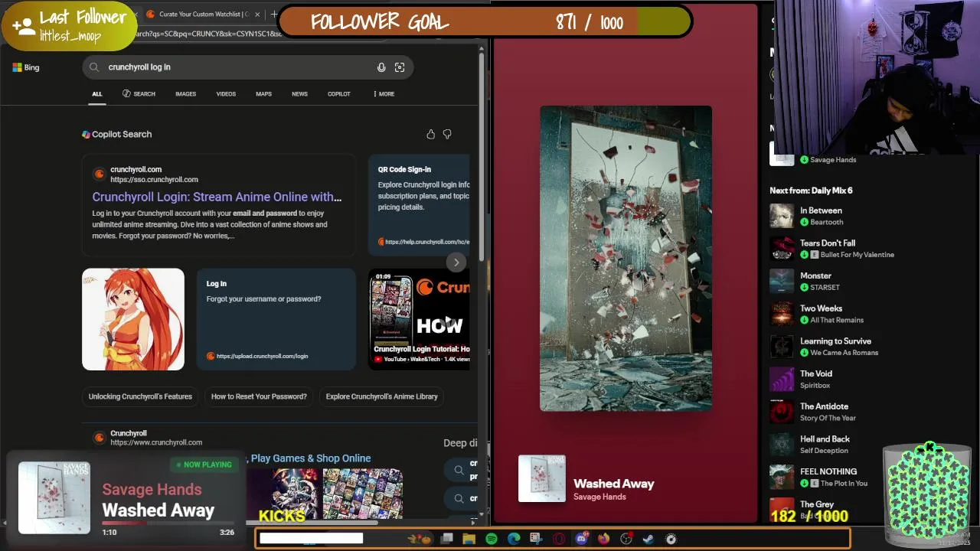The width and height of the screenshot is (980, 551).
Task: Click the Bing logo
Action: [26, 67]
